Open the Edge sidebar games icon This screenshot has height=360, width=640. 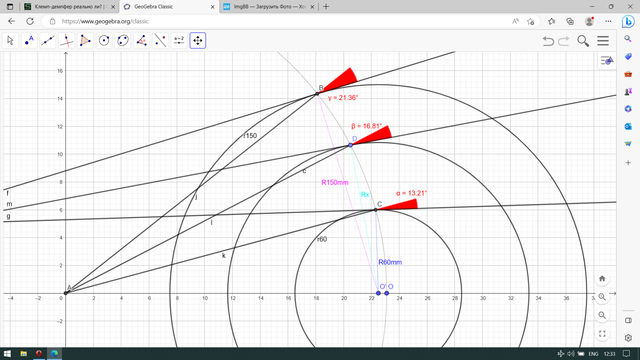pyautogui.click(x=628, y=91)
